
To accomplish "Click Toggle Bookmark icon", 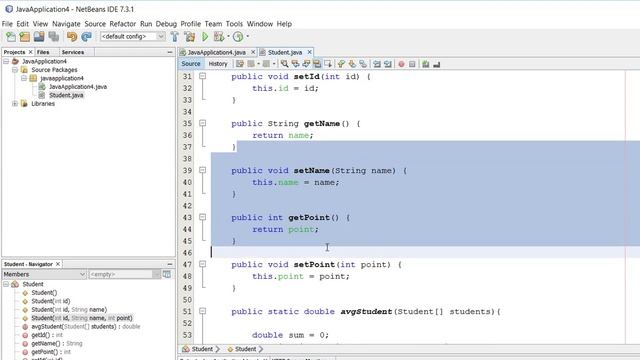I will pyautogui.click(x=363, y=64).
